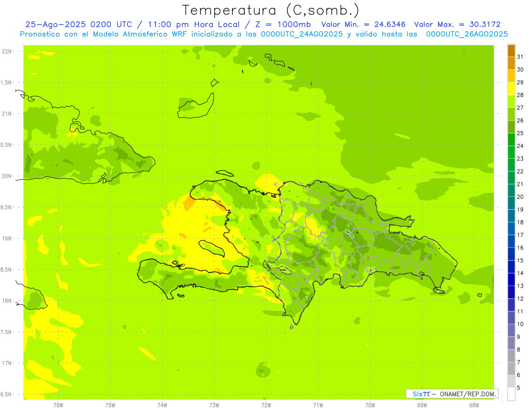Pick the legend swatch between 25 and 26
Screen dimensions: 532x411
pos(511,127)
